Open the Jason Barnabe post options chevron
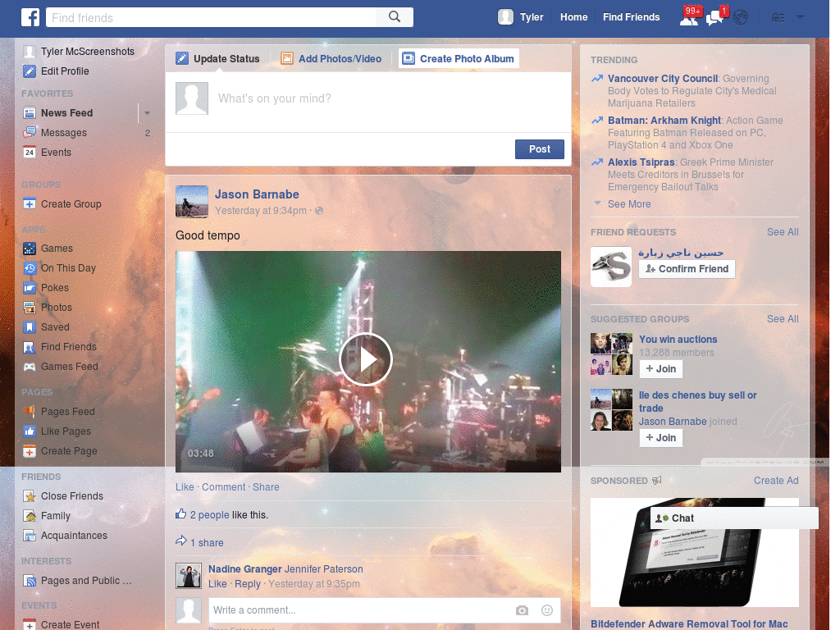 click(557, 191)
